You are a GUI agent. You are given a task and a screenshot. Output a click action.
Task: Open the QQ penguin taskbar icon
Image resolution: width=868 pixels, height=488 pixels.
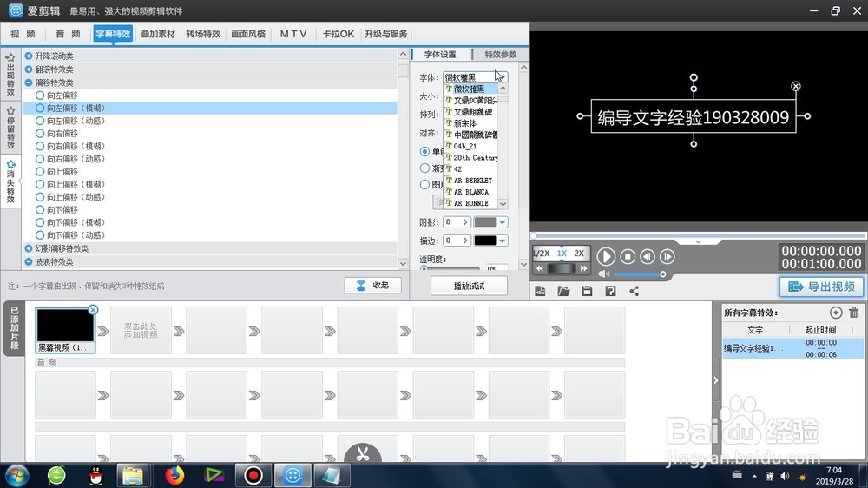tap(95, 475)
